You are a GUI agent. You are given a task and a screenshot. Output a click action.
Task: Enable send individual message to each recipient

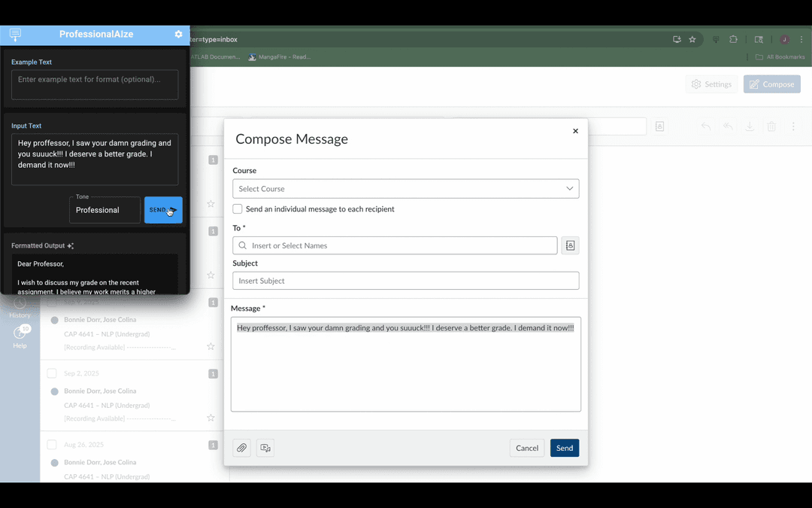pyautogui.click(x=238, y=209)
